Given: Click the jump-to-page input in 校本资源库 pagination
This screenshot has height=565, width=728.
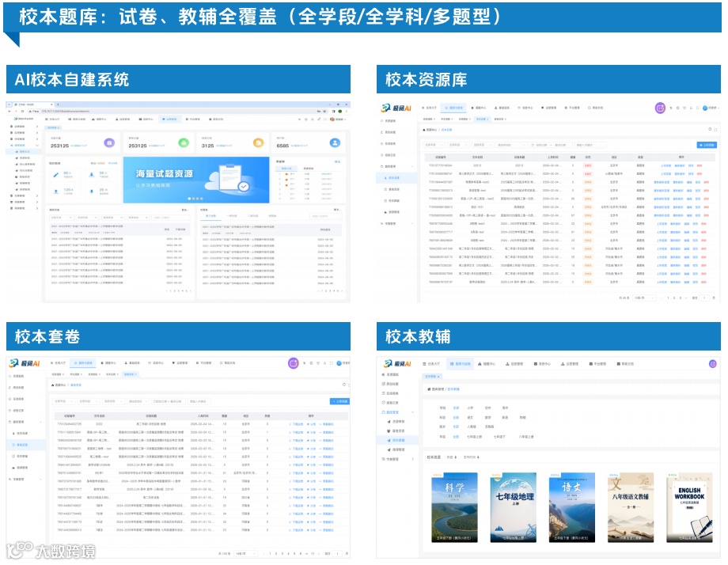Looking at the screenshot, I should 704,298.
